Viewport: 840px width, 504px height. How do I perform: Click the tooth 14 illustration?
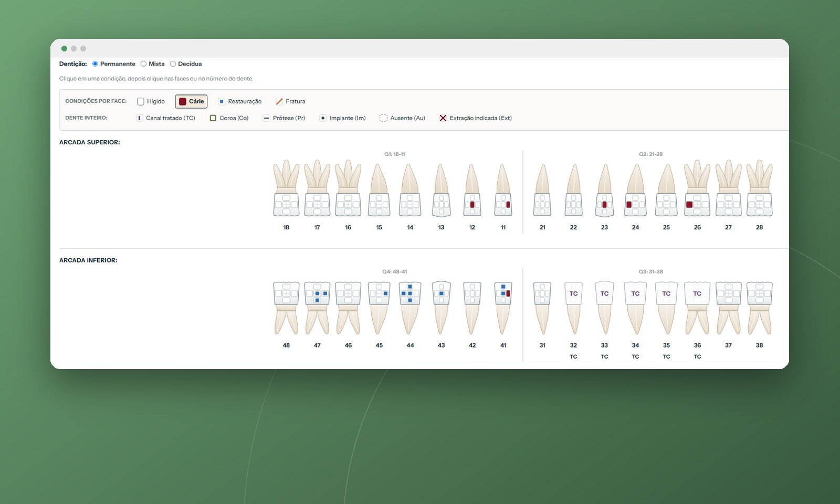tap(410, 190)
